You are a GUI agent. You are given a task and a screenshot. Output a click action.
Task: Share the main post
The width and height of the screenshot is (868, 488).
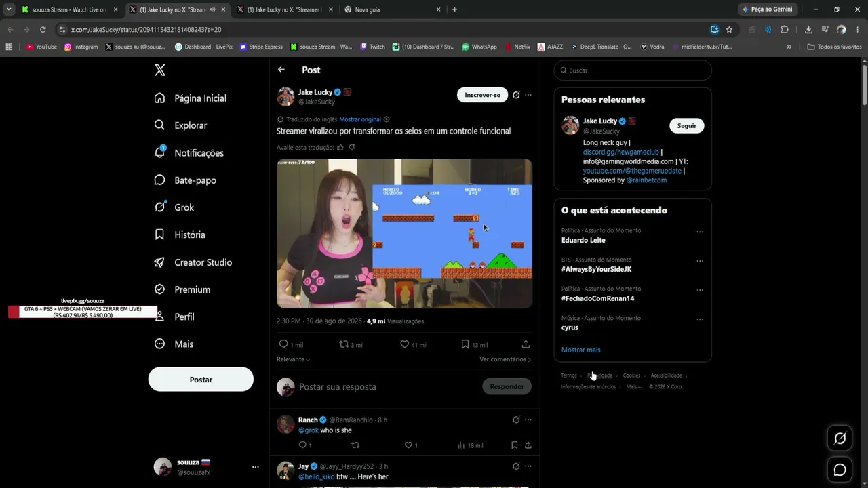[526, 344]
